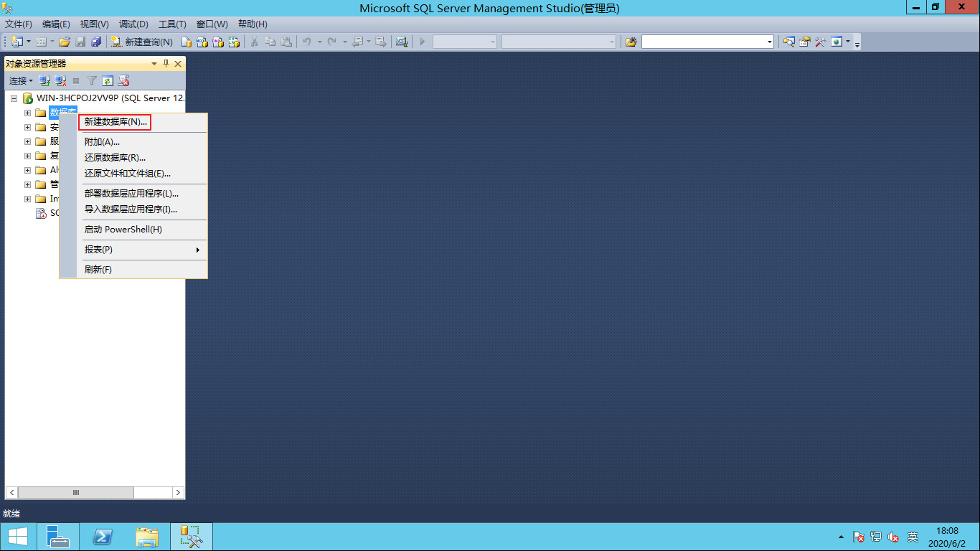980x551 pixels.
Task: Click the Analysis Services MDX Query icon
Action: click(202, 42)
